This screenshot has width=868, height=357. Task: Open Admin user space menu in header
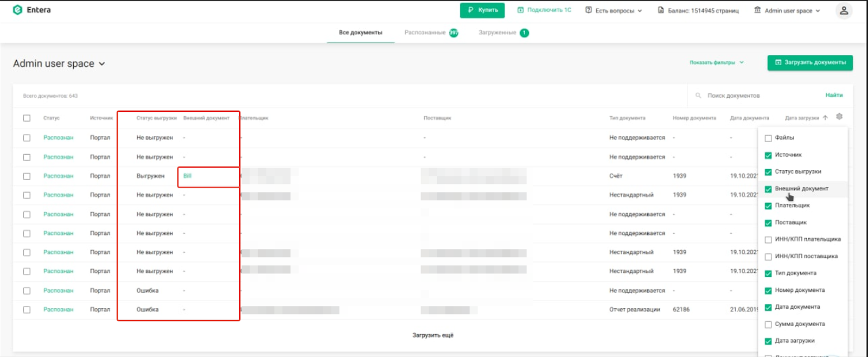787,10
